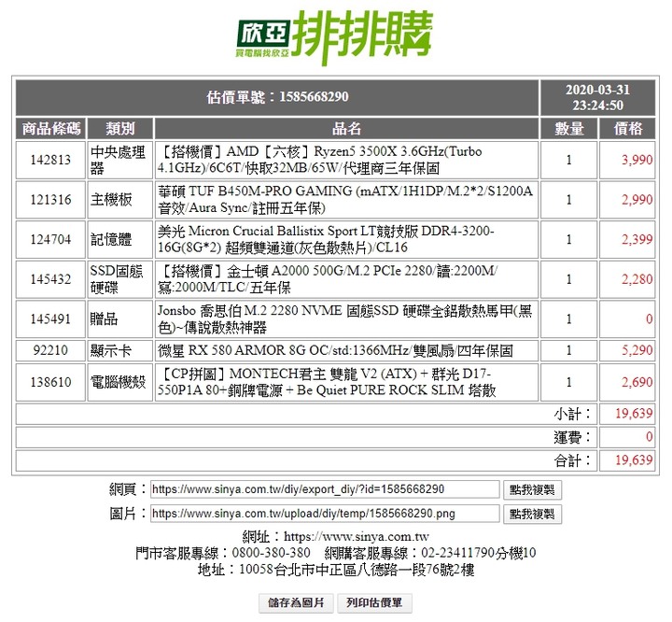The image size is (672, 622).
Task: Click the 數量 column header
Action: [x=569, y=128]
